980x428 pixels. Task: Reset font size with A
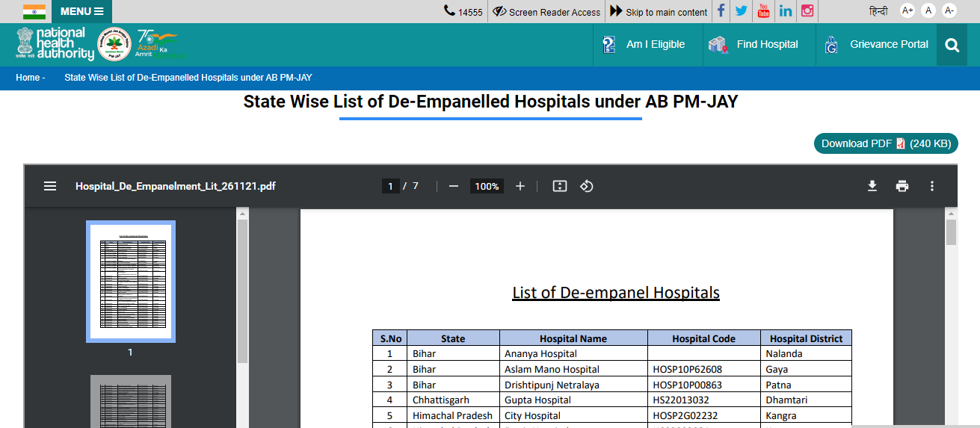click(x=928, y=10)
